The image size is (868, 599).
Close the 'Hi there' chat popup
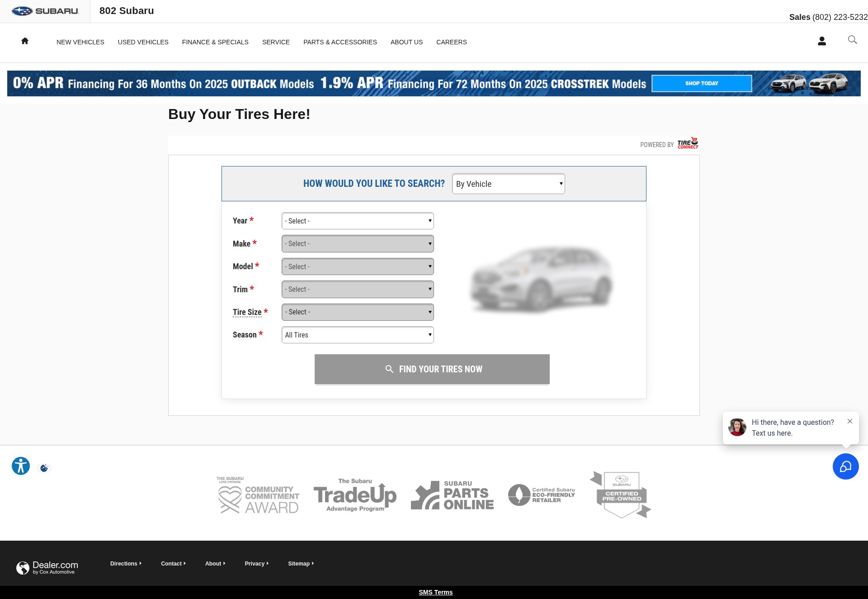850,421
